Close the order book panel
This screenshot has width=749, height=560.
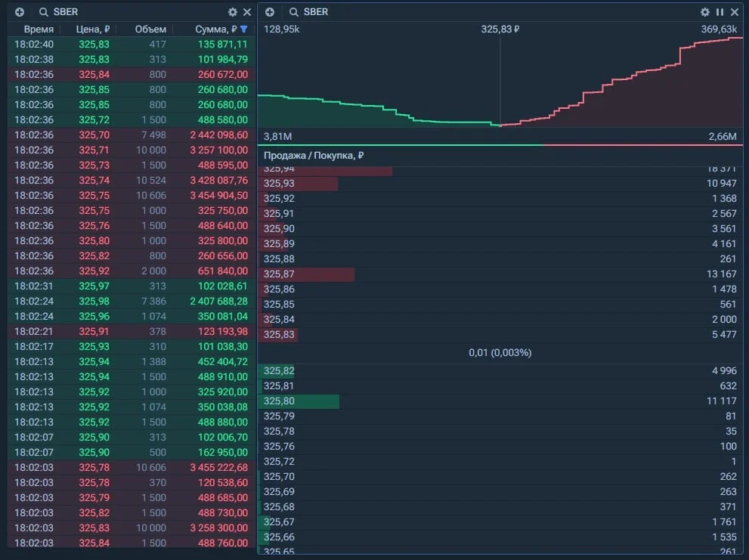[x=735, y=12]
